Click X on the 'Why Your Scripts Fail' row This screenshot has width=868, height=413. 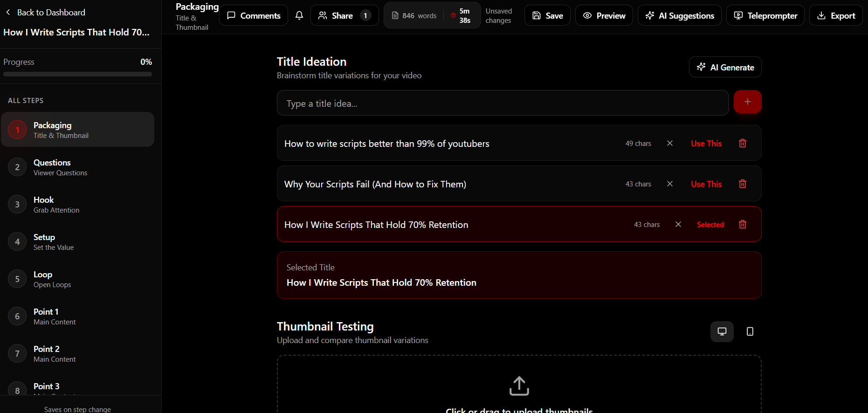tap(670, 184)
